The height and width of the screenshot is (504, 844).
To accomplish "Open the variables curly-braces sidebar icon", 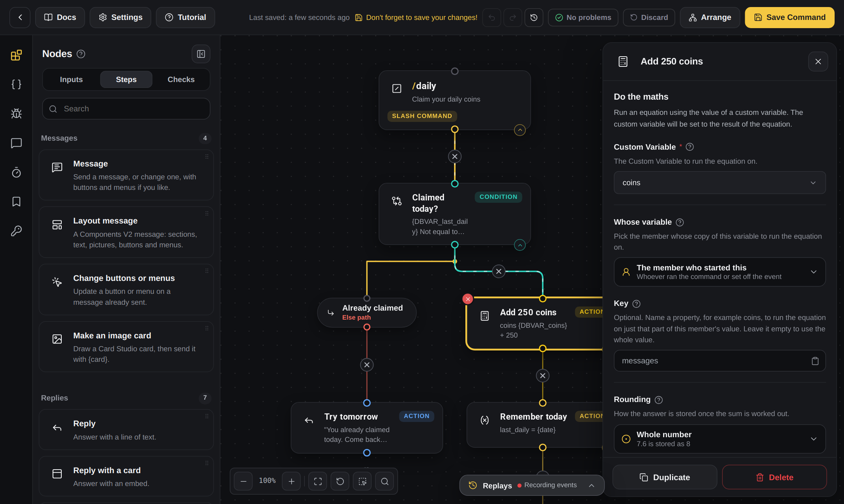I will (x=16, y=84).
